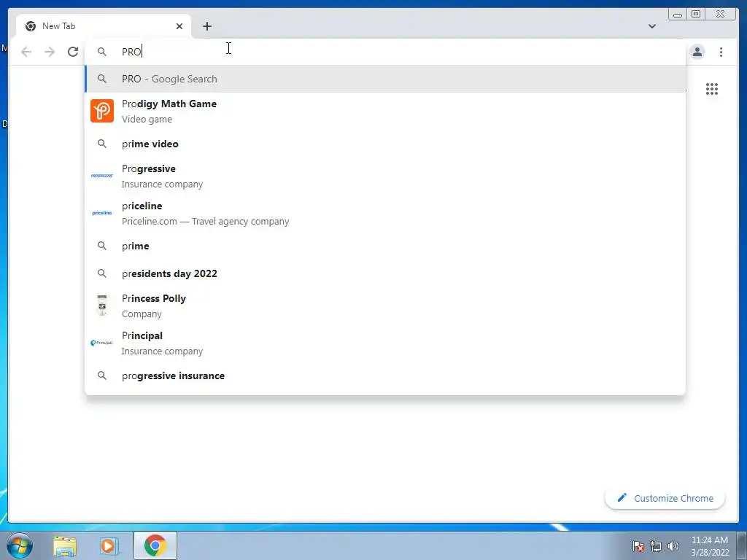This screenshot has width=747, height=560.
Task: Open Windows Explorer from taskbar
Action: pyautogui.click(x=65, y=545)
